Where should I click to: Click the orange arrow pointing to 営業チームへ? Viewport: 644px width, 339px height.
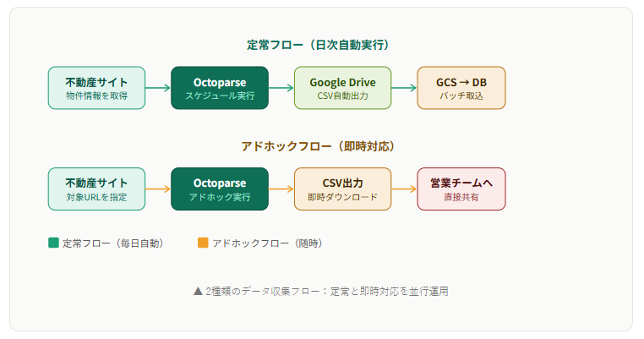[404, 189]
